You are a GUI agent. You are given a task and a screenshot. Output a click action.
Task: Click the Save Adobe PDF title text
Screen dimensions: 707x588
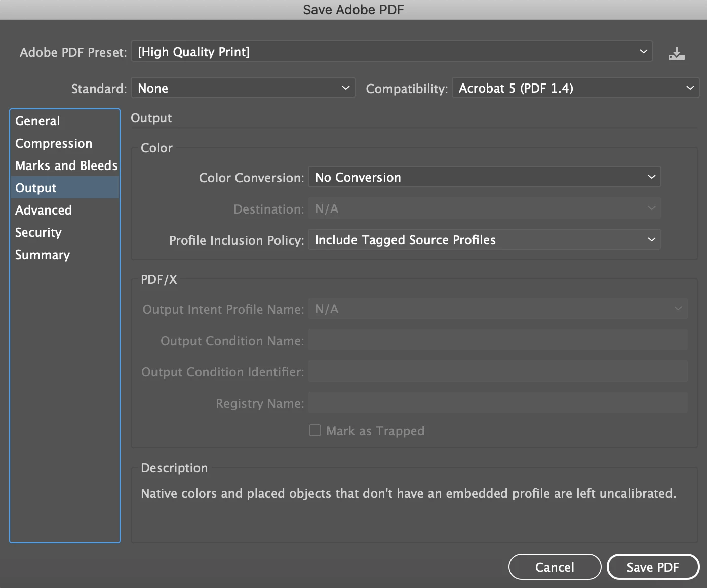tap(354, 10)
